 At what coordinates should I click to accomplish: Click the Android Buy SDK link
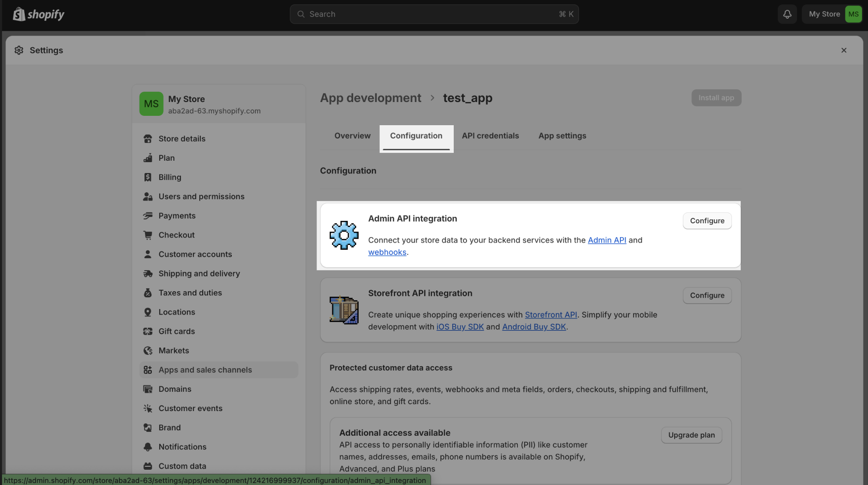click(x=534, y=326)
